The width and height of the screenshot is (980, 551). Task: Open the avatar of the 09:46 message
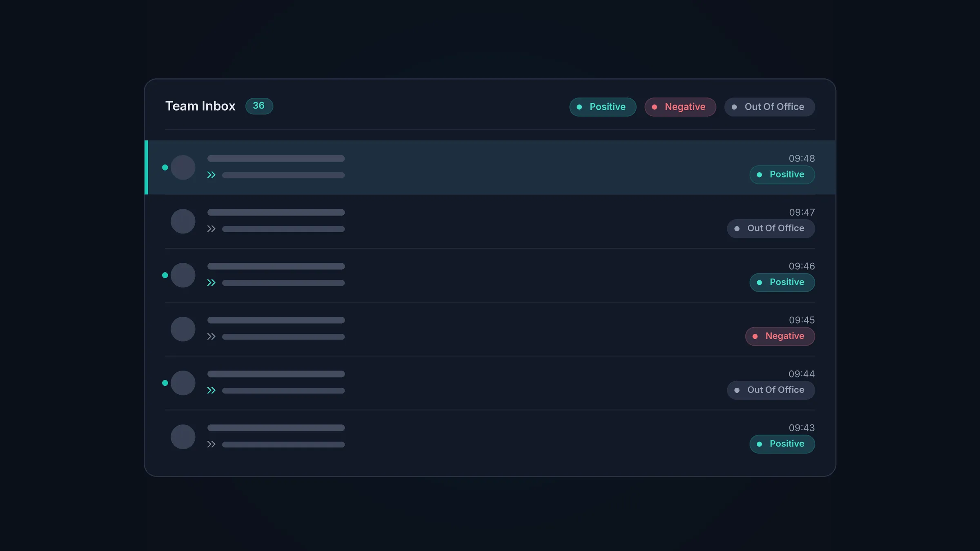[183, 275]
